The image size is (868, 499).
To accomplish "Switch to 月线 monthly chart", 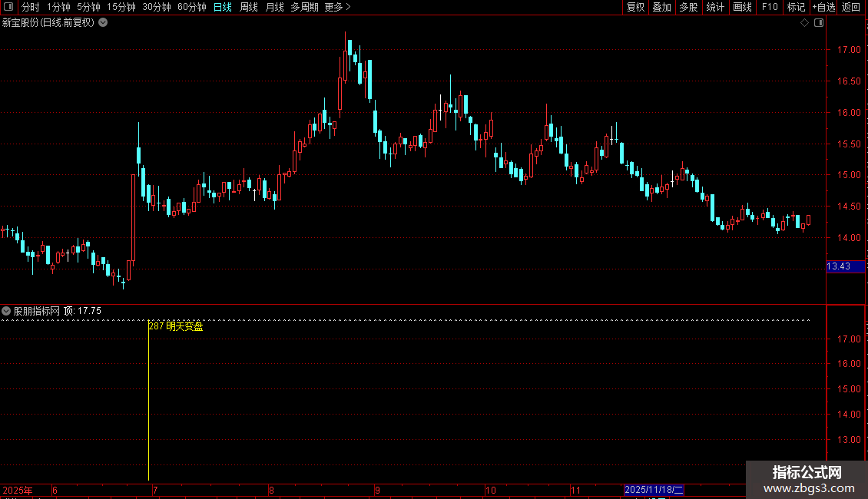I will tap(274, 7).
